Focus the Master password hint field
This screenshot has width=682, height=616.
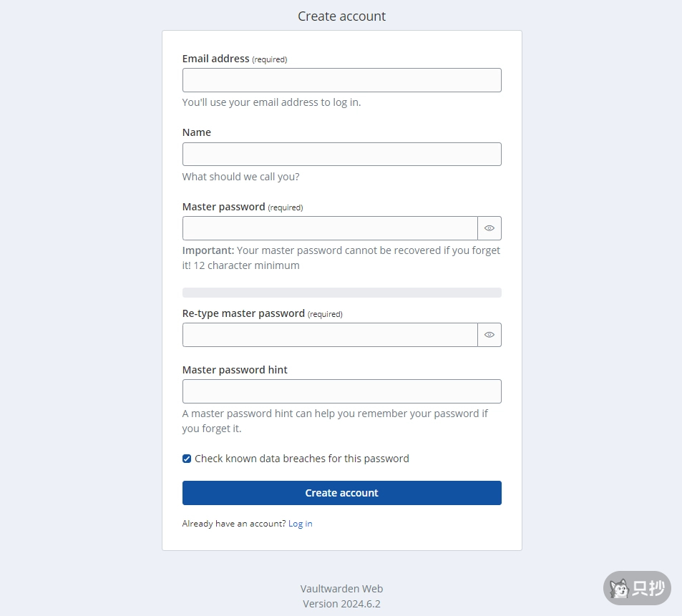click(x=341, y=391)
